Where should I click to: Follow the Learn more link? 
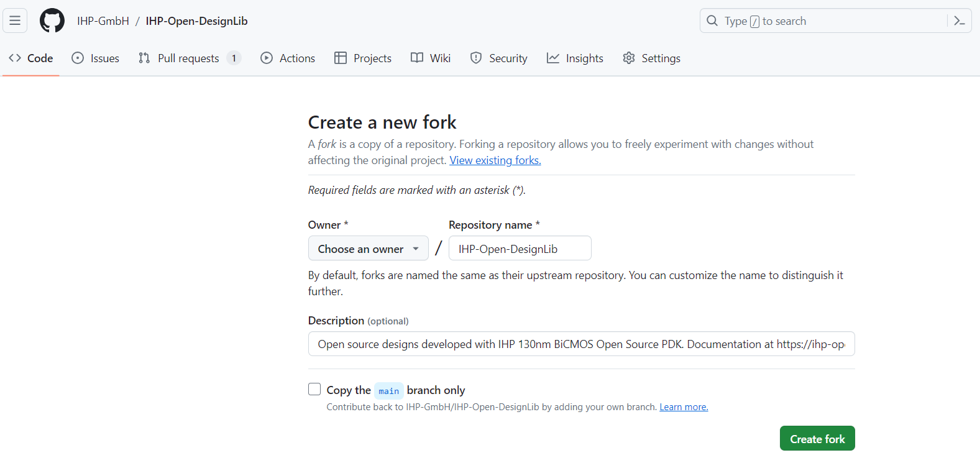pyautogui.click(x=684, y=407)
